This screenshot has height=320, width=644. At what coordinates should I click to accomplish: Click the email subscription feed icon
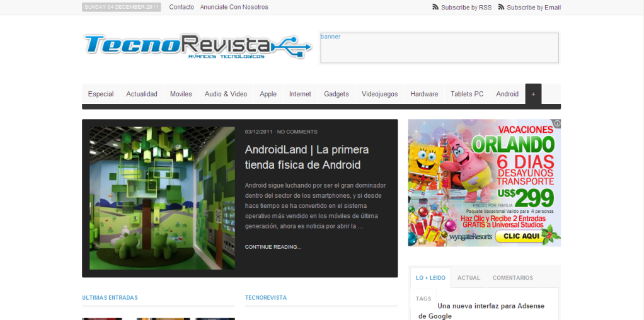501,8
